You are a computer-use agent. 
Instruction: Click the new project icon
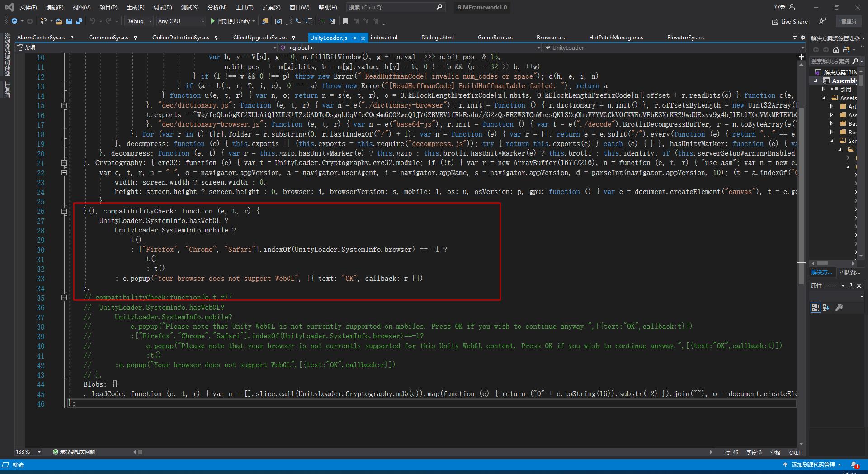coord(44,21)
